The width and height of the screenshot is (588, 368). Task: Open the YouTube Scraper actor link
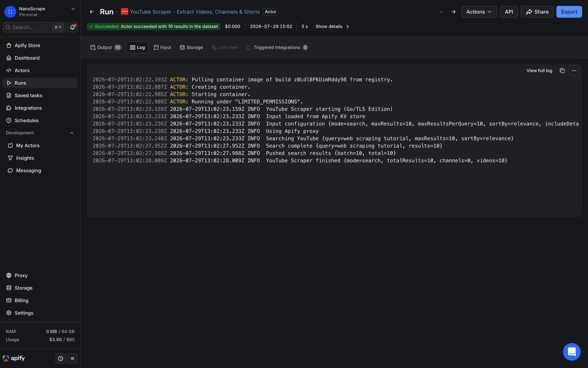195,12
